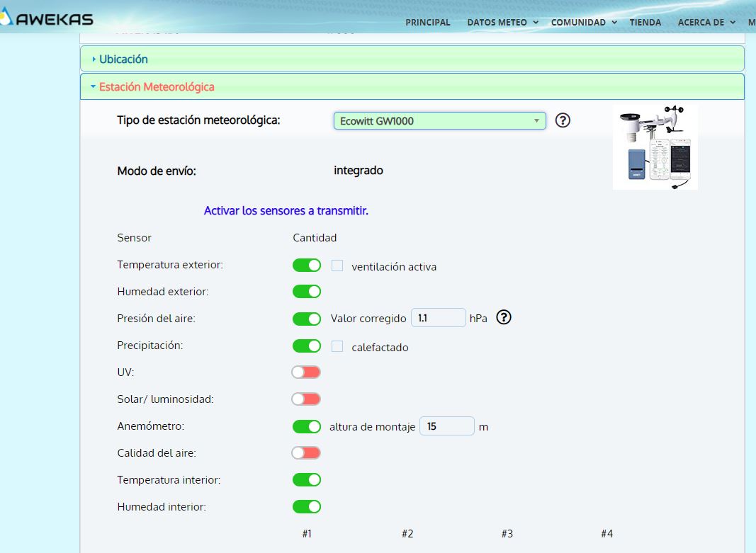756x553 pixels.
Task: Click the '#1' column label
Action: [307, 534]
